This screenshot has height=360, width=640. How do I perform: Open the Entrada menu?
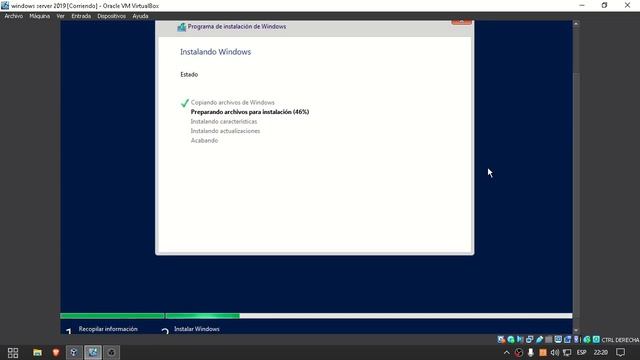coord(81,16)
